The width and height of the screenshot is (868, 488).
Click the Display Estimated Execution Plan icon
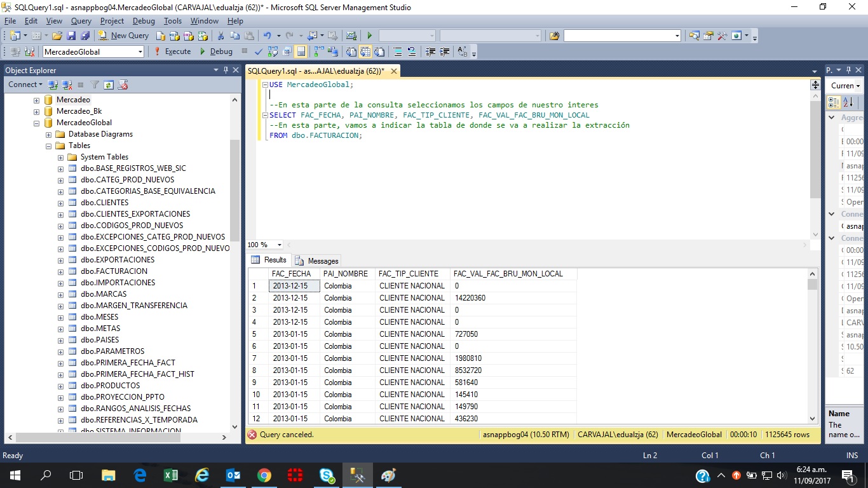click(x=272, y=51)
